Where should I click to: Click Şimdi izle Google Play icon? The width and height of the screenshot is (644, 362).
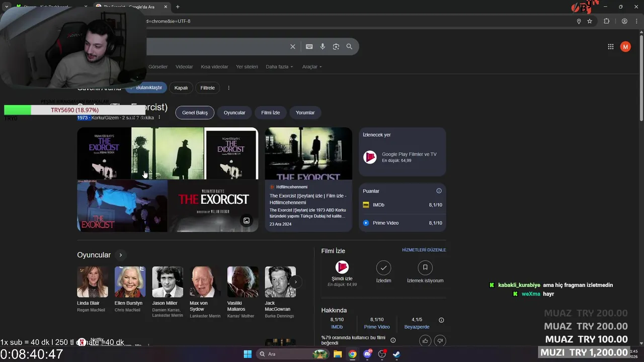coord(342,267)
